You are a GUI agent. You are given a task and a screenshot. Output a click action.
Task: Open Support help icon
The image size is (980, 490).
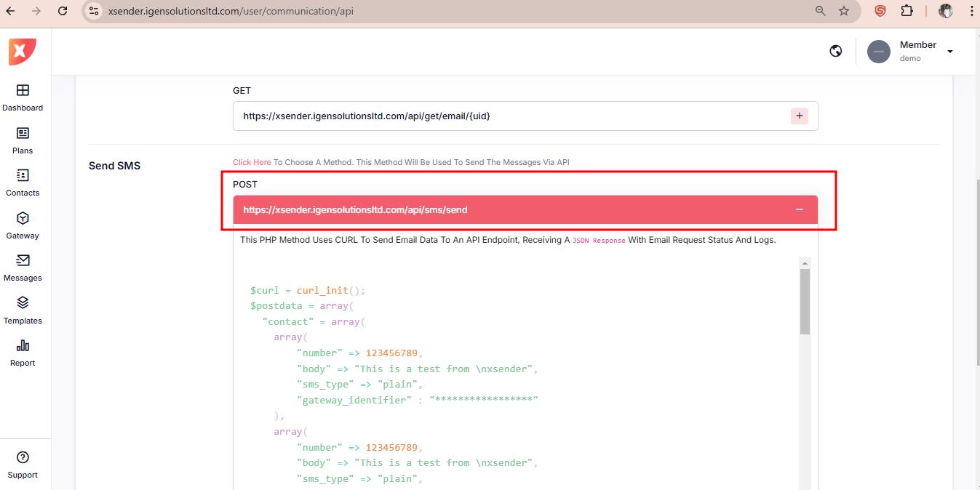point(23,458)
